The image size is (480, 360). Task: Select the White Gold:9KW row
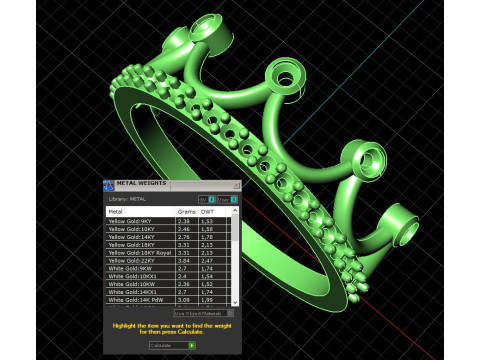click(x=168, y=268)
